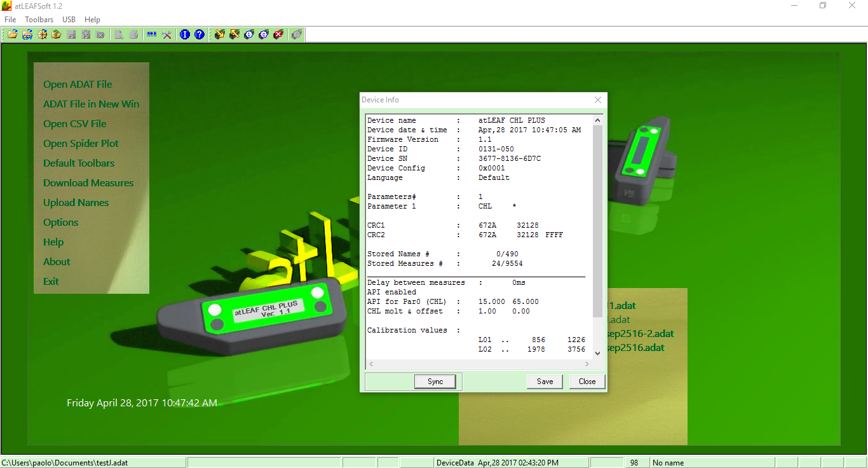Click the scroll down arrow in Device Info
The height and width of the screenshot is (468, 868).
[597, 354]
